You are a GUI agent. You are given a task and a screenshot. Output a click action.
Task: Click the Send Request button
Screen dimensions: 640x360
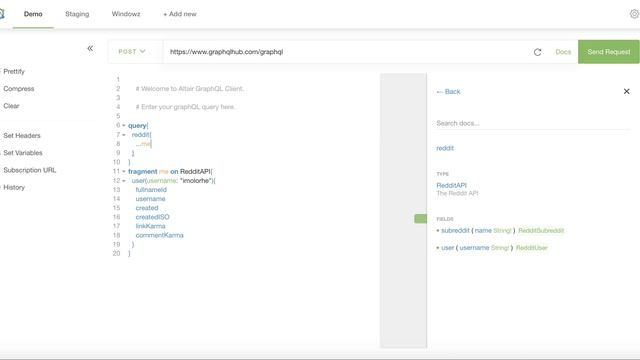click(609, 52)
